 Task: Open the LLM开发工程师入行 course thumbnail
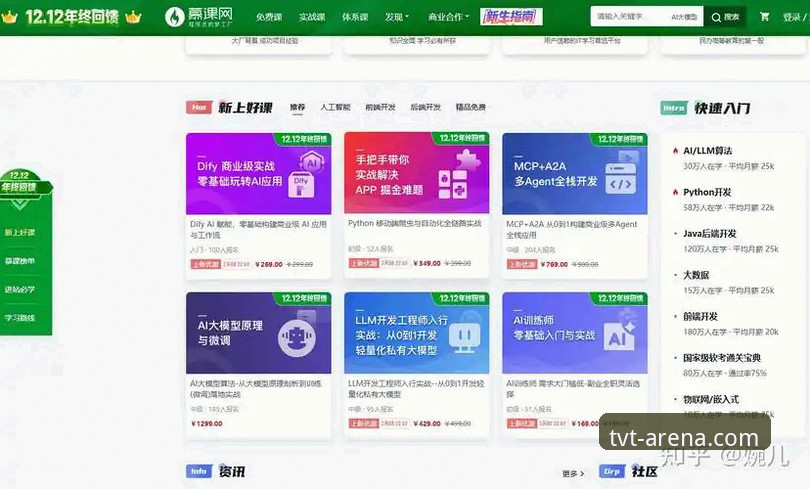(416, 333)
